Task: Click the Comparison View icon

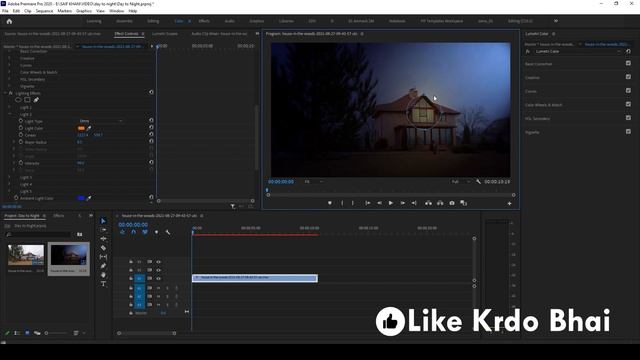Action: tap(463, 203)
